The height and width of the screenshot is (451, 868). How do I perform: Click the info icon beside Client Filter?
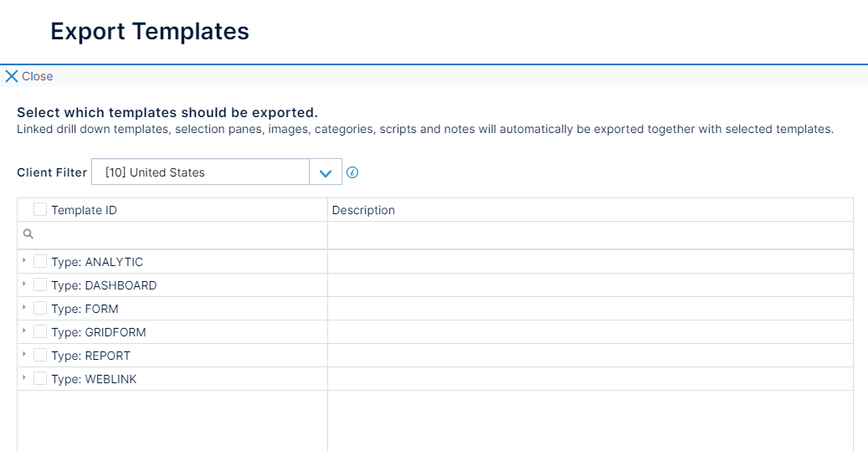point(352,172)
